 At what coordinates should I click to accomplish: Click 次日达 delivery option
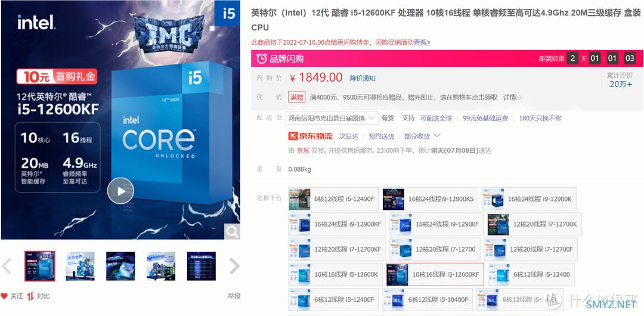349,136
